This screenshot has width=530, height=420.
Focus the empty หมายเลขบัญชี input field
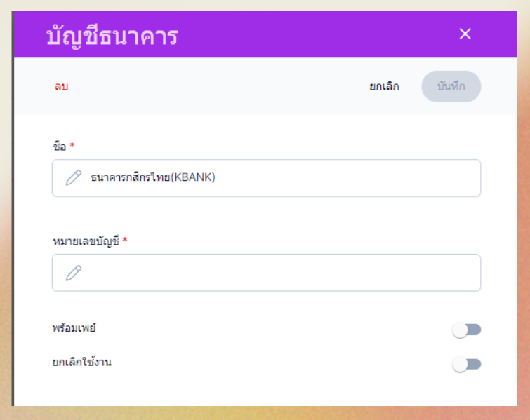tap(266, 273)
